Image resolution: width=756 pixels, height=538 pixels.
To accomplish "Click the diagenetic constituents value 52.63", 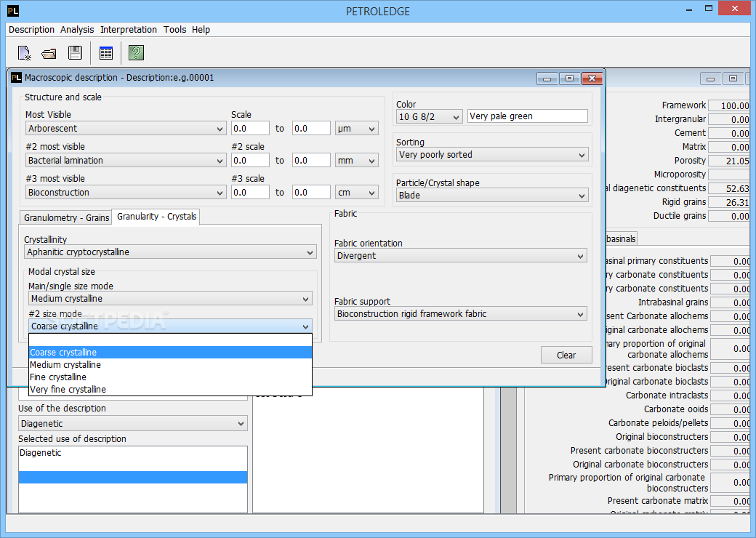I will [729, 188].
